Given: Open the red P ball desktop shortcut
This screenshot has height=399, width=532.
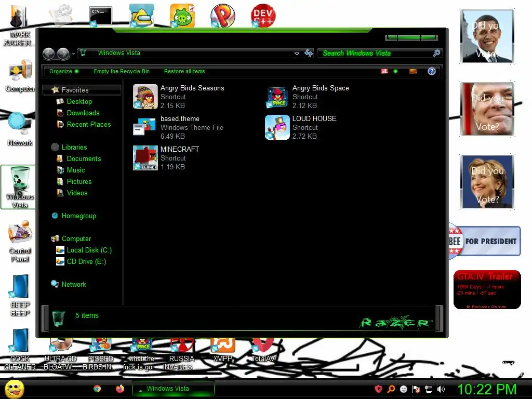Looking at the screenshot, I should [x=222, y=16].
